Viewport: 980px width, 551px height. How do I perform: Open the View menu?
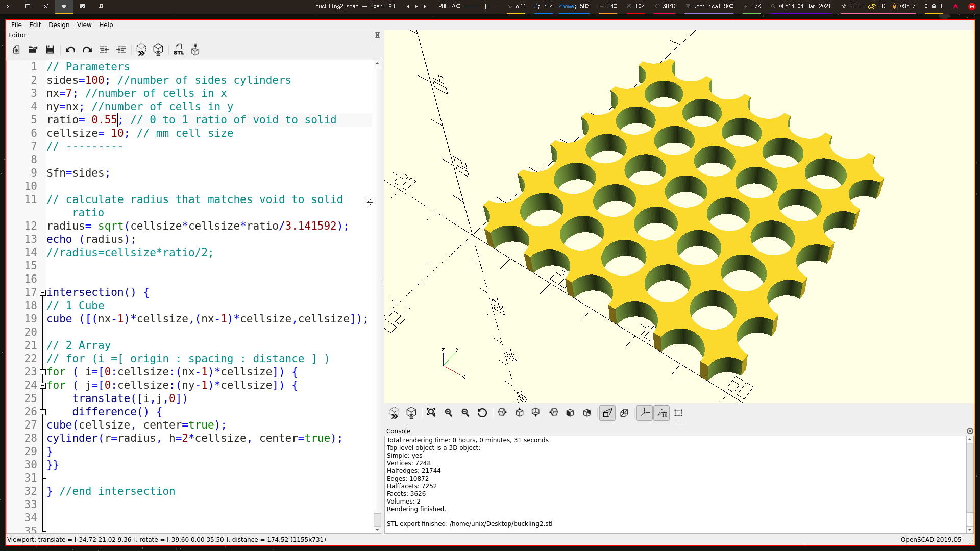tap(84, 24)
